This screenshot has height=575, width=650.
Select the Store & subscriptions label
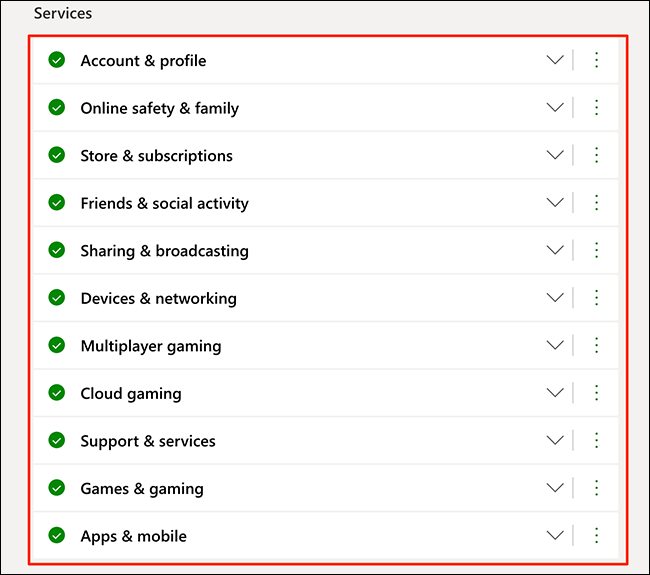click(156, 156)
